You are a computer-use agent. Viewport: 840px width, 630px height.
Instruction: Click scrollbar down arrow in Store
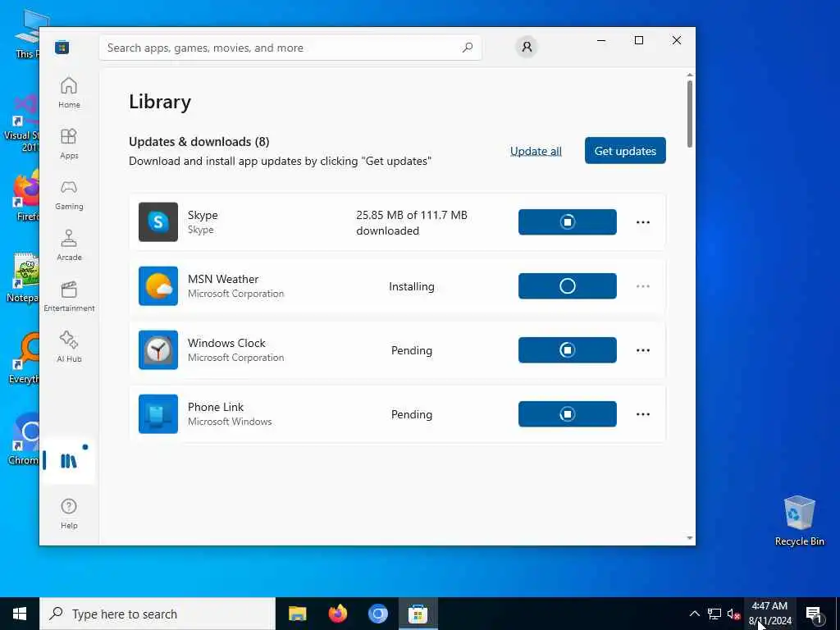689,538
